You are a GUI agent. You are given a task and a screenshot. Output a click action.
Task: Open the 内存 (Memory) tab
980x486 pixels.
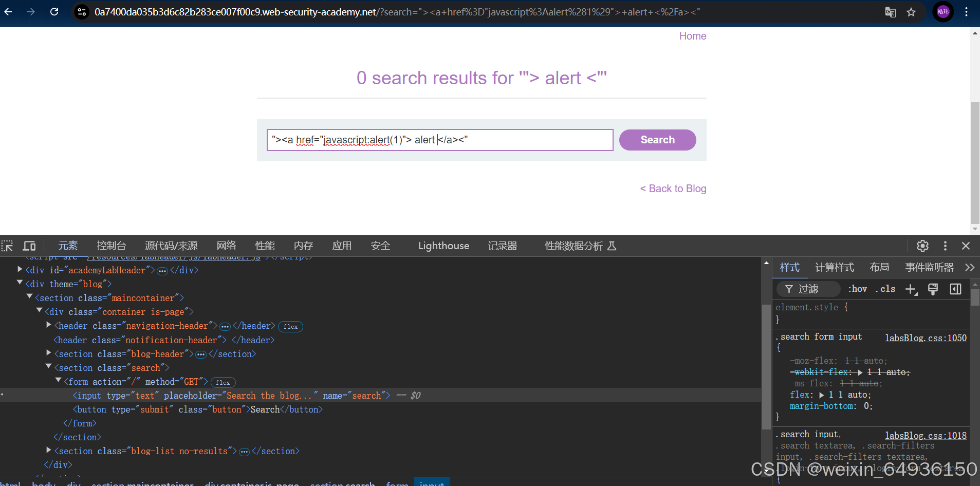coord(303,246)
